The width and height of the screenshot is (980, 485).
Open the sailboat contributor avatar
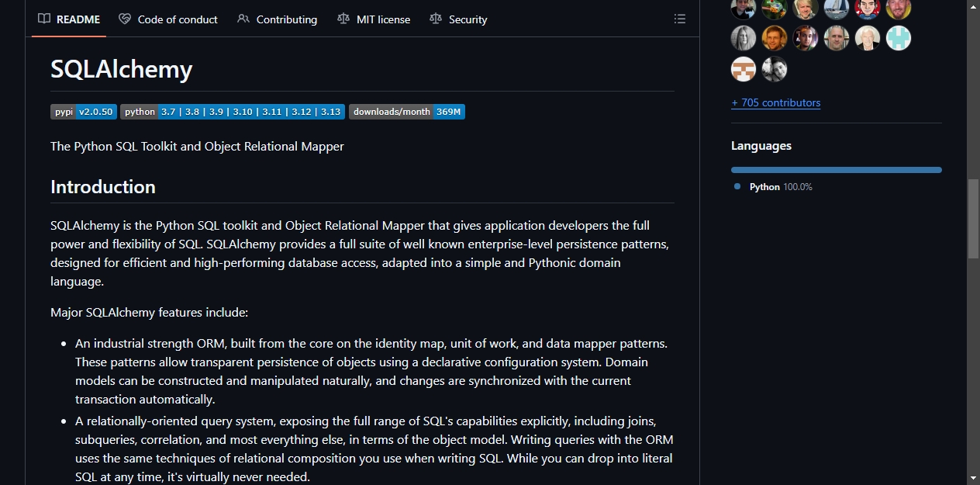click(x=837, y=8)
